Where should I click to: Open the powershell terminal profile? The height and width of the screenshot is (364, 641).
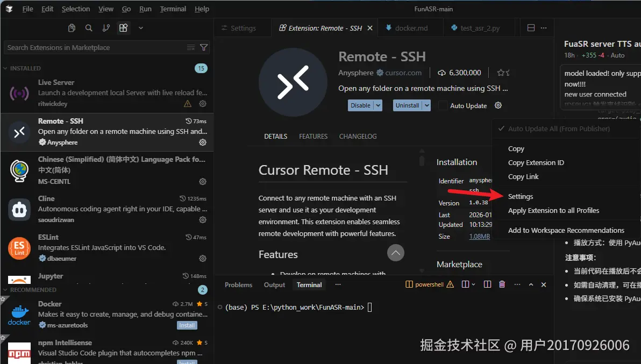click(429, 285)
